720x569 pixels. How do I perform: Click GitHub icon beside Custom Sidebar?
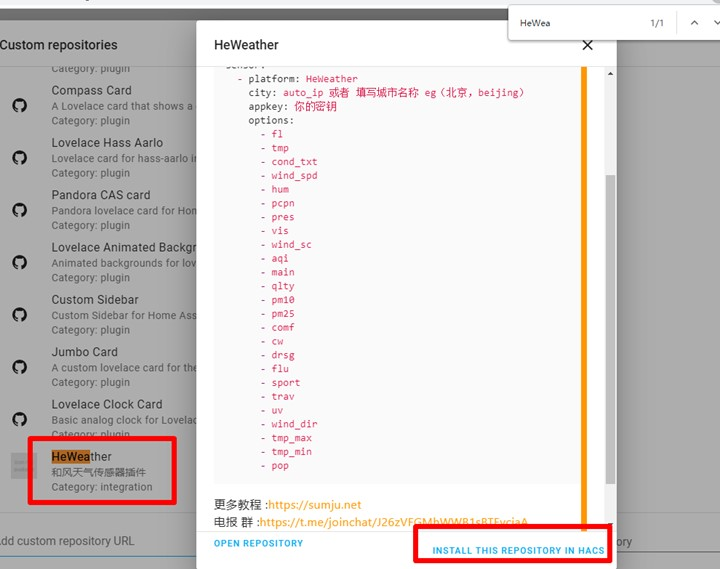(x=19, y=315)
